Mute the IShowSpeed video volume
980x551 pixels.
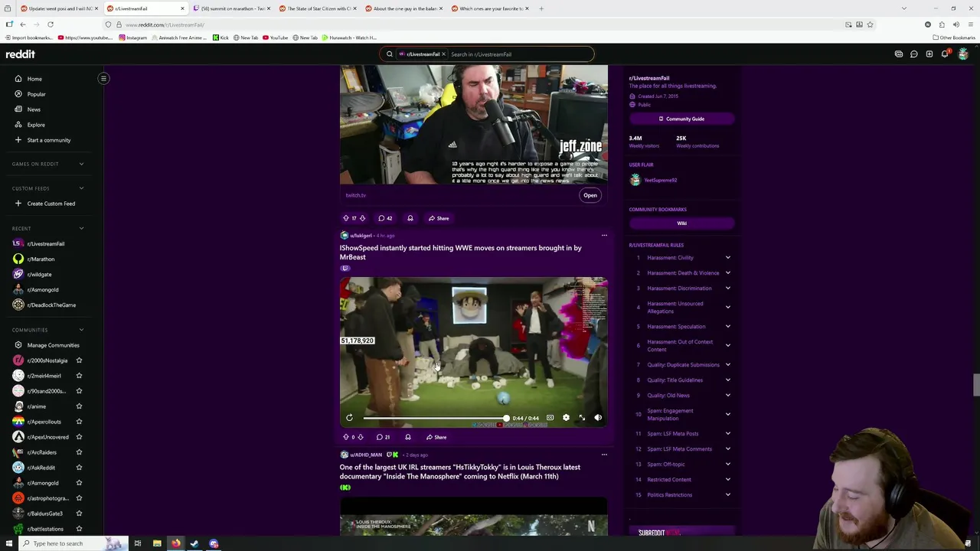click(x=598, y=418)
